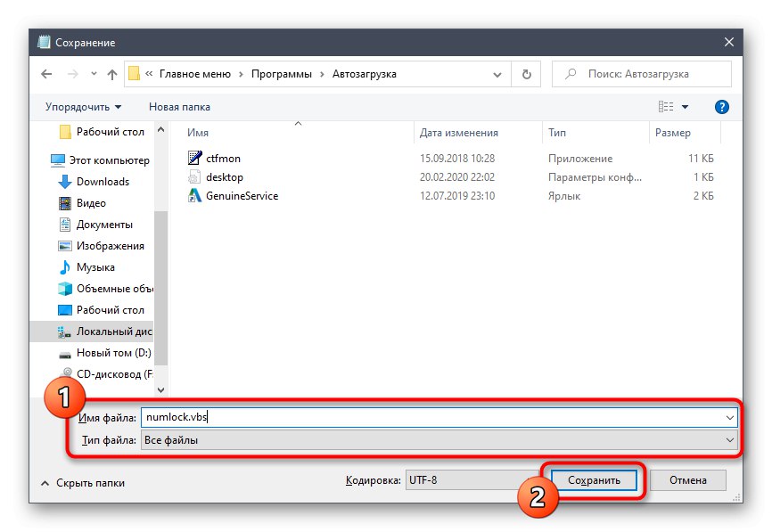The height and width of the screenshot is (532, 772).
Task: Click the search magnifier icon
Action: pyautogui.click(x=571, y=74)
